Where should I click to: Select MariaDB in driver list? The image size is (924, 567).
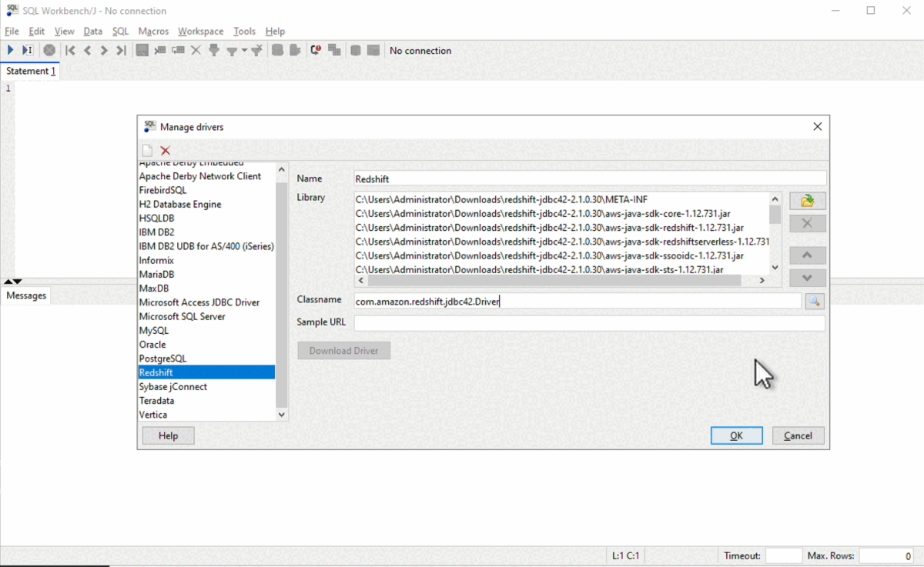206,274
